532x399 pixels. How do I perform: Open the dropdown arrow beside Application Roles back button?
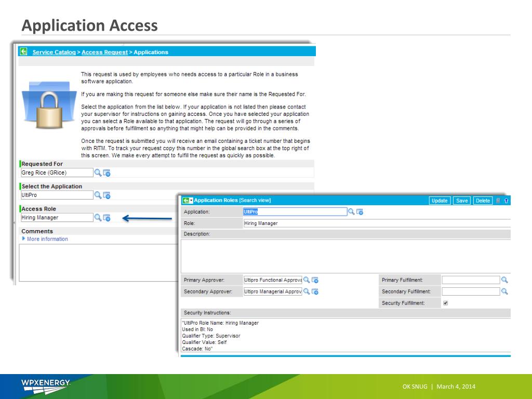tap(191, 201)
